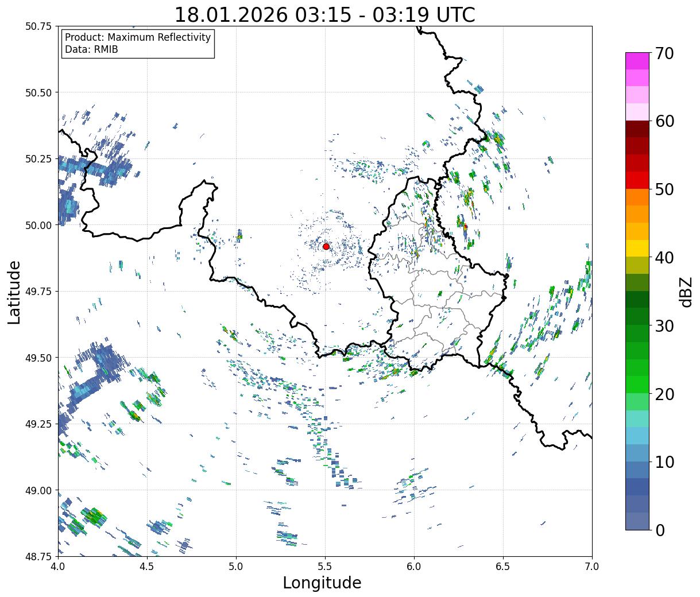Click the longitude tick label 5.0
700x597 pixels.
236,567
